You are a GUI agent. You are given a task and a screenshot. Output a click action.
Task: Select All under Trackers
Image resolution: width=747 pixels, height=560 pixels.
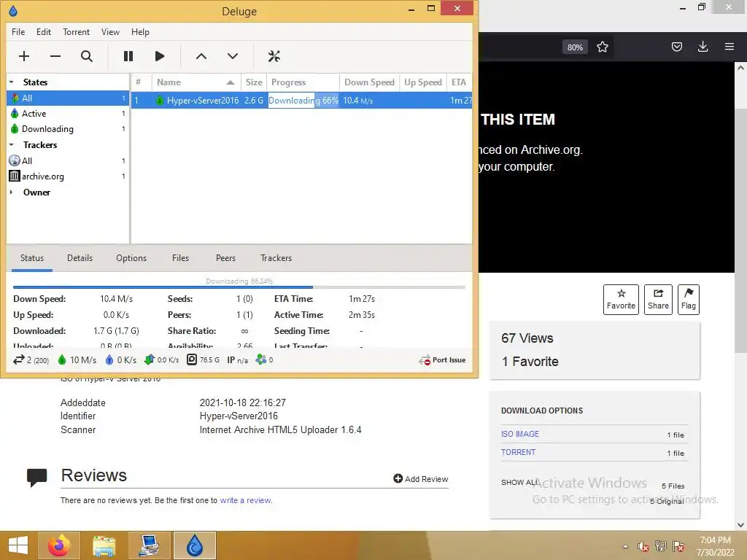[68, 160]
